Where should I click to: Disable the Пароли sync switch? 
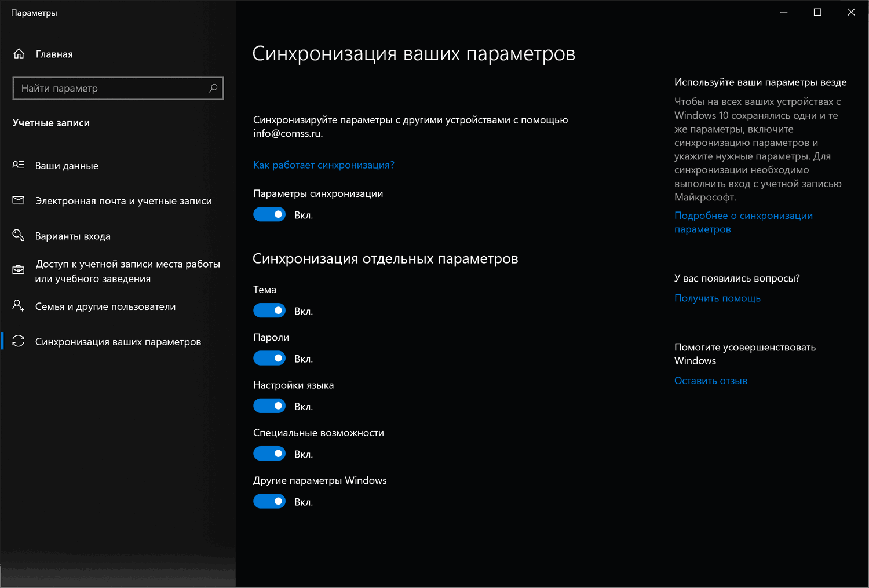click(269, 359)
